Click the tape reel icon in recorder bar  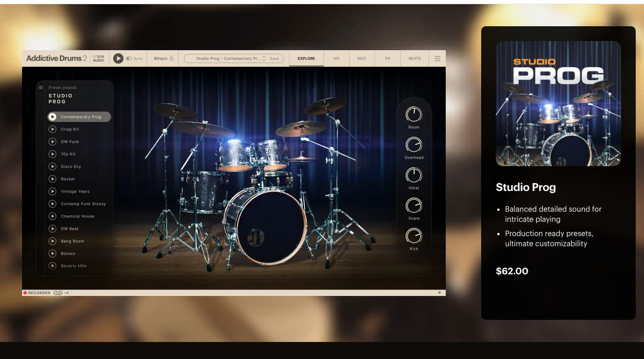58,293
